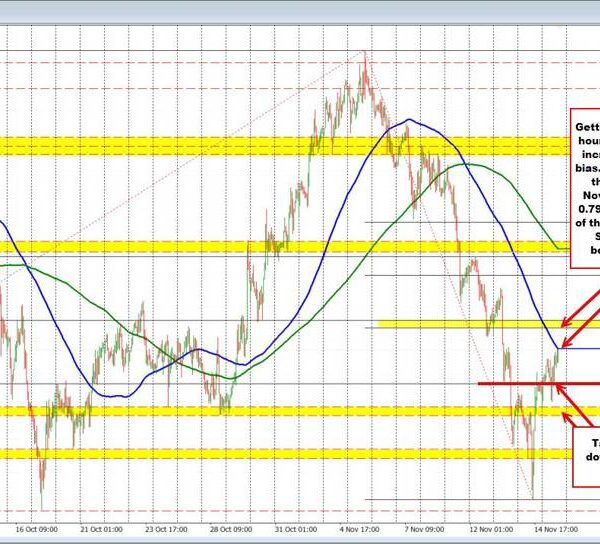Click the "12 Nov 01:00" time axis label

[x=491, y=529]
